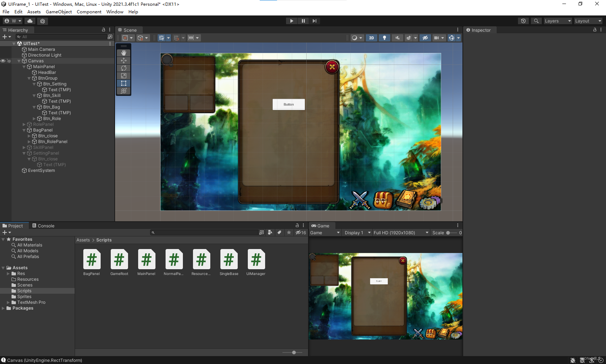Click the search icon in the main toolbar
The height and width of the screenshot is (364, 606).
(536, 21)
